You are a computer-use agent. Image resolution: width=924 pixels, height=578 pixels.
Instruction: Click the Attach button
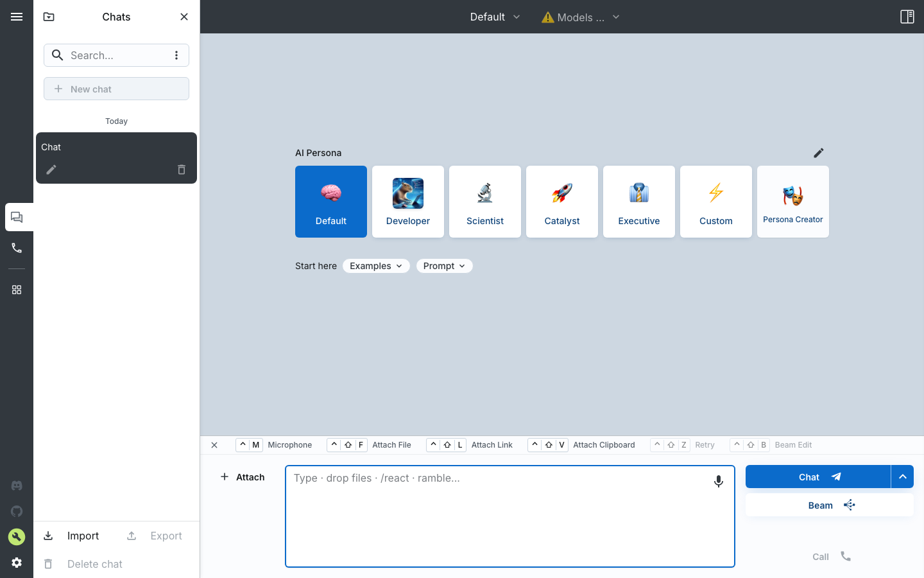point(243,477)
